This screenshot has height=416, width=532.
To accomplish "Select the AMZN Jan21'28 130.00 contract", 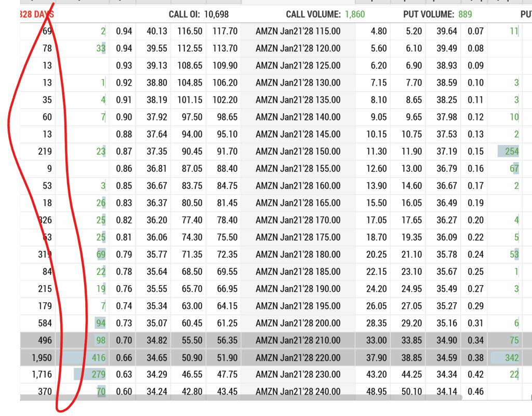I will pos(298,83).
